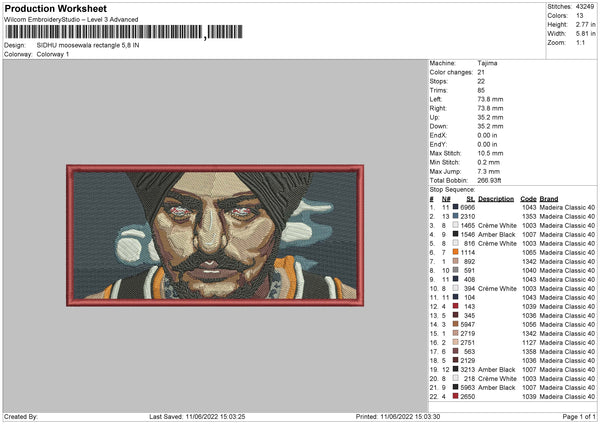Select the Crème White swatch in stop 10

coord(455,288)
